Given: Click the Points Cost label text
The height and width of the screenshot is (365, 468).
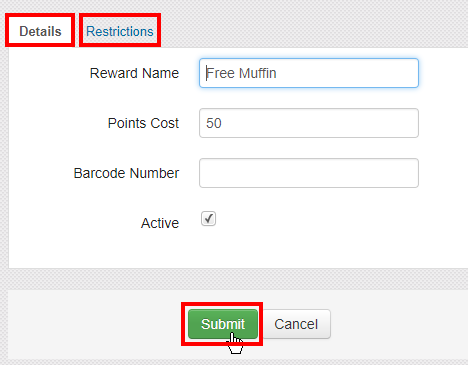Looking at the screenshot, I should point(143,123).
